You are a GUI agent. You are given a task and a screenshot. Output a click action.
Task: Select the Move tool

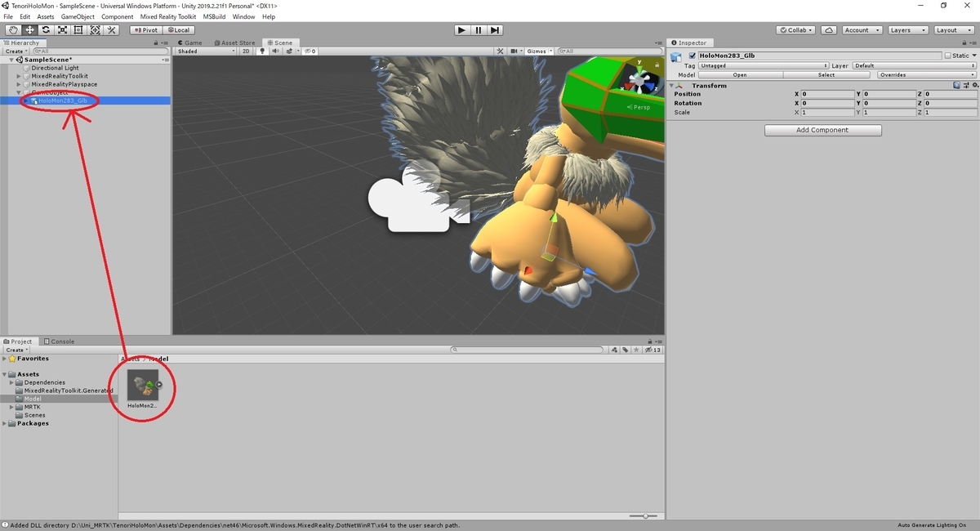[x=29, y=30]
